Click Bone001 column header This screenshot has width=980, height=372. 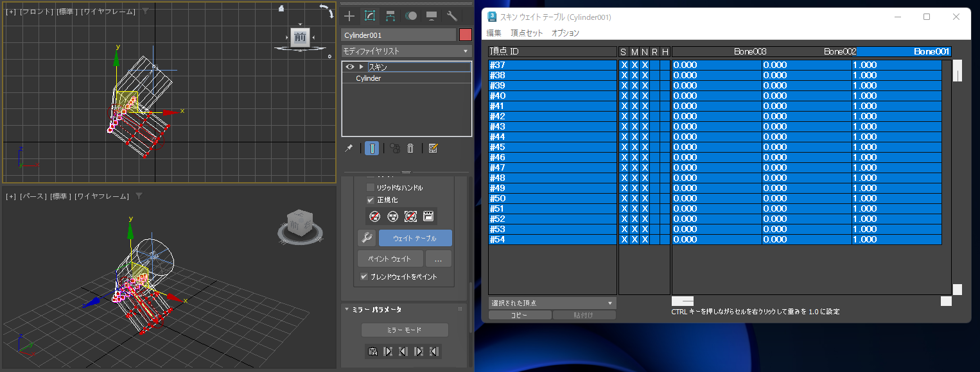tap(904, 51)
